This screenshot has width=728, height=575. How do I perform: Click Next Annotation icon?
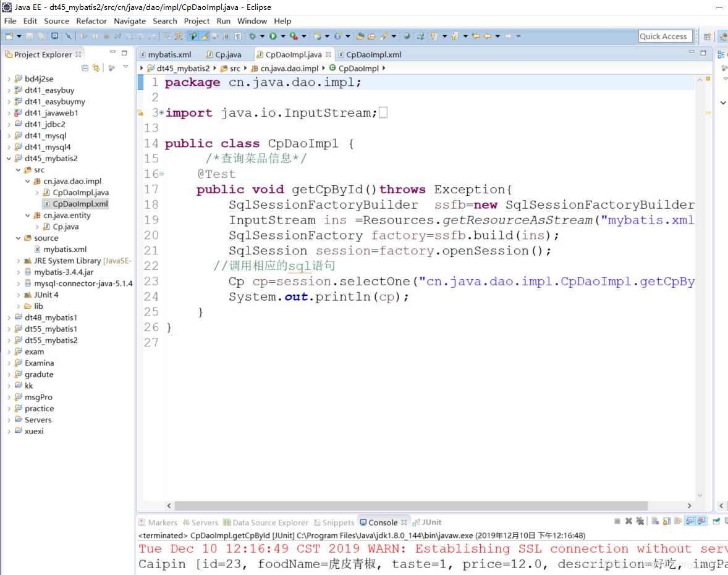coord(434,36)
